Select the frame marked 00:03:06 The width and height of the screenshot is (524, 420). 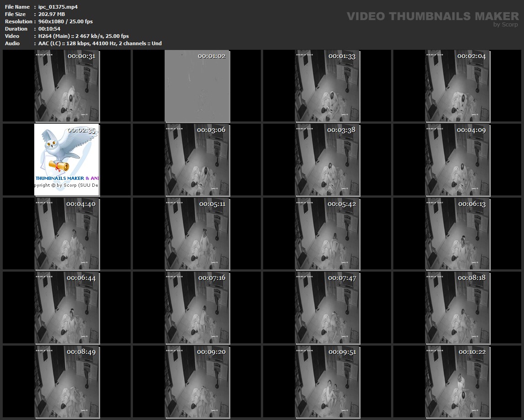197,160
